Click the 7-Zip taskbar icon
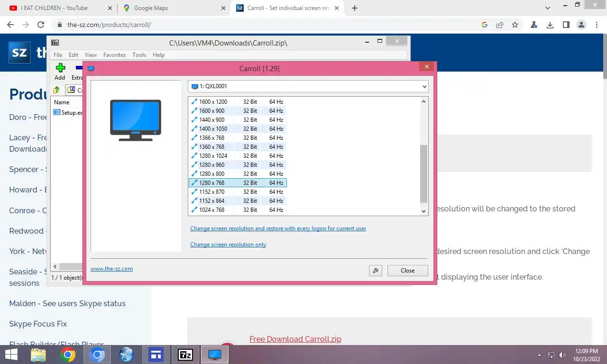The image size is (607, 364). [x=185, y=355]
